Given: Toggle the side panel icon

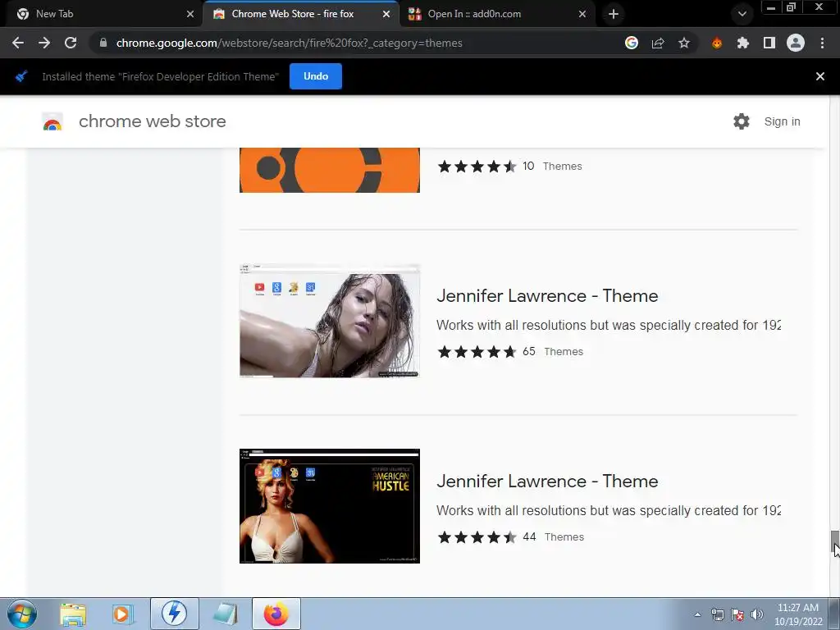Looking at the screenshot, I should (769, 43).
